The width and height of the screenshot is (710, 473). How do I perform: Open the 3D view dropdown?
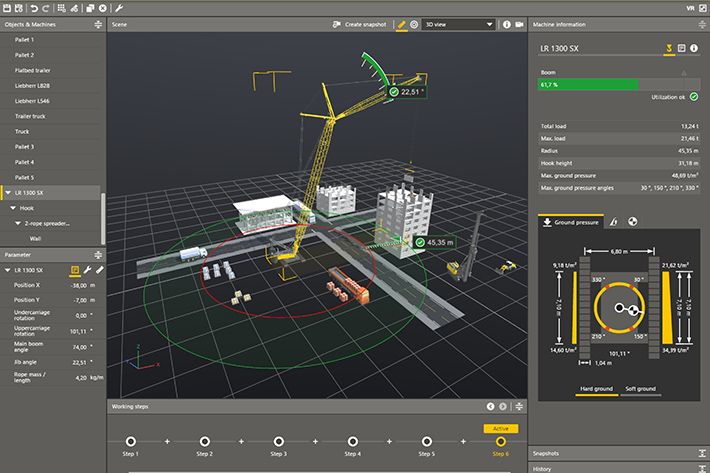458,24
